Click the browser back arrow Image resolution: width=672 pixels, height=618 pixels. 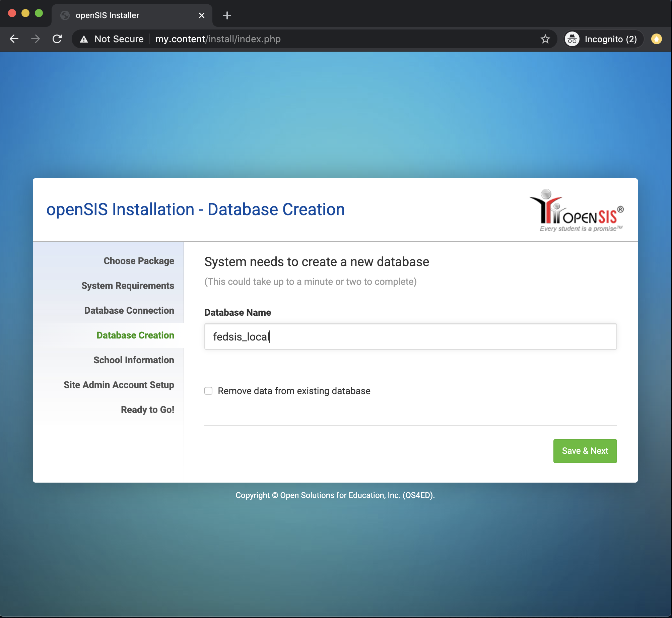[14, 39]
